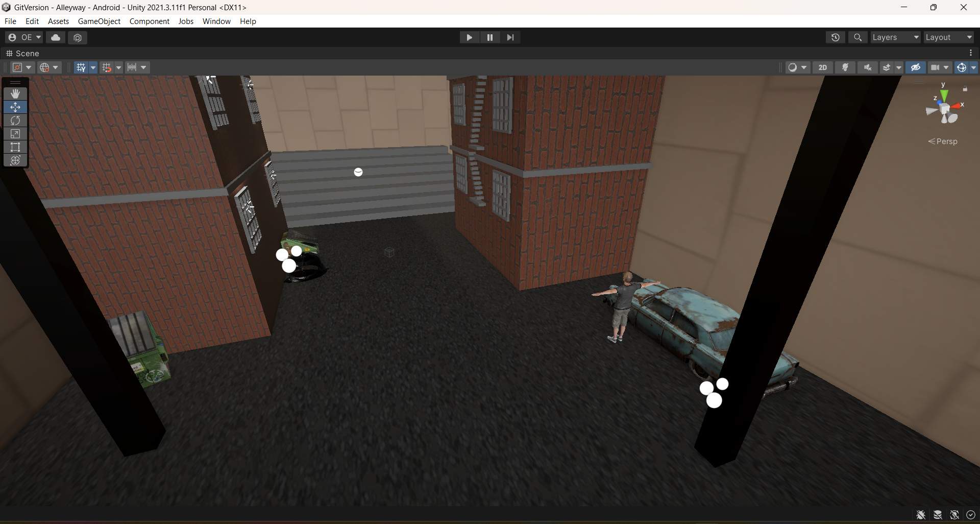The image size is (980, 524).
Task: Click the Step frame button
Action: (510, 37)
